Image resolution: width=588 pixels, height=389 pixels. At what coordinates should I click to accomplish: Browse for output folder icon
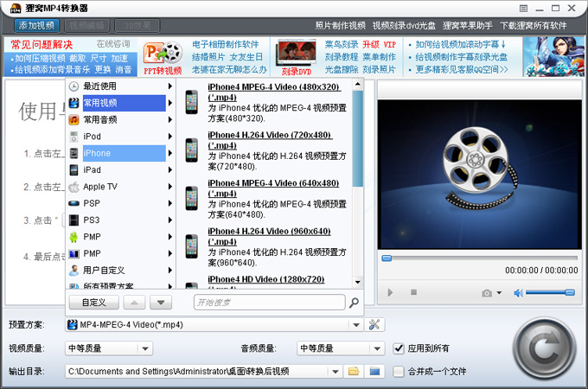(x=354, y=372)
